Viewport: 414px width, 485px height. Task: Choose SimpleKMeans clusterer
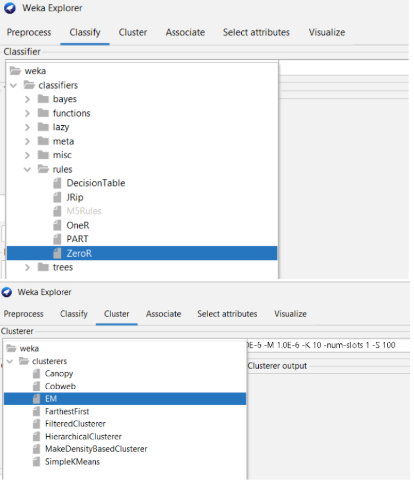pos(72,462)
